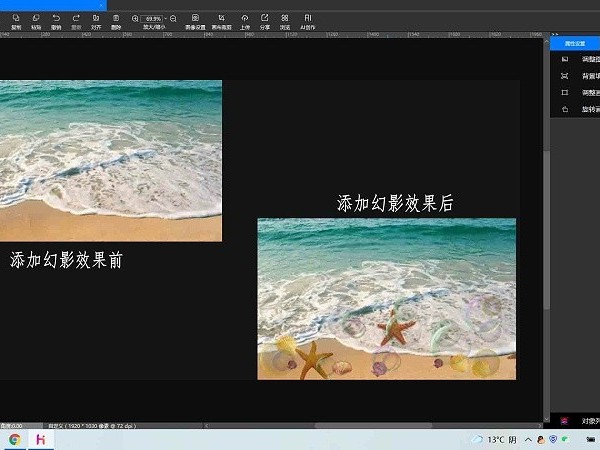Open Google Chrome from the taskbar
This screenshot has height=450, width=600.
point(15,439)
